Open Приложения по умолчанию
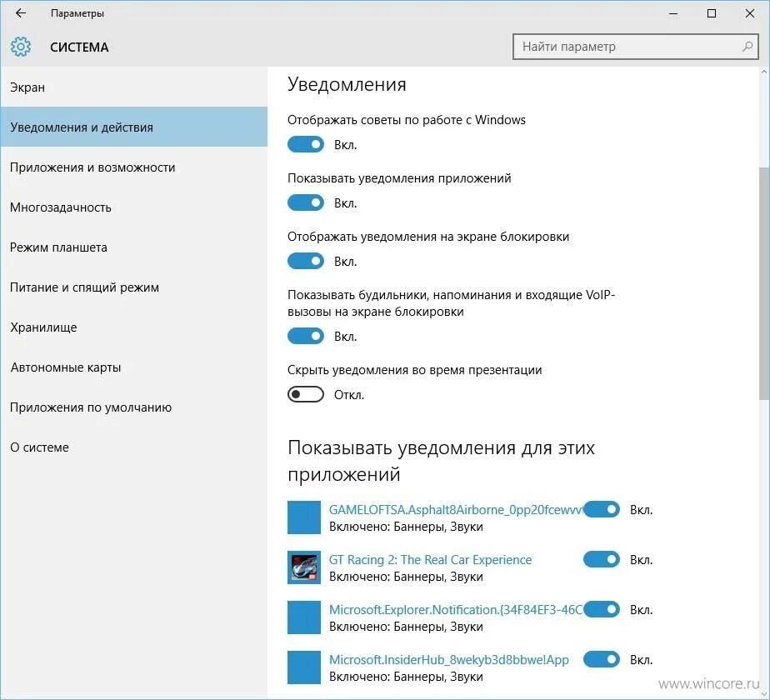 click(x=133, y=407)
